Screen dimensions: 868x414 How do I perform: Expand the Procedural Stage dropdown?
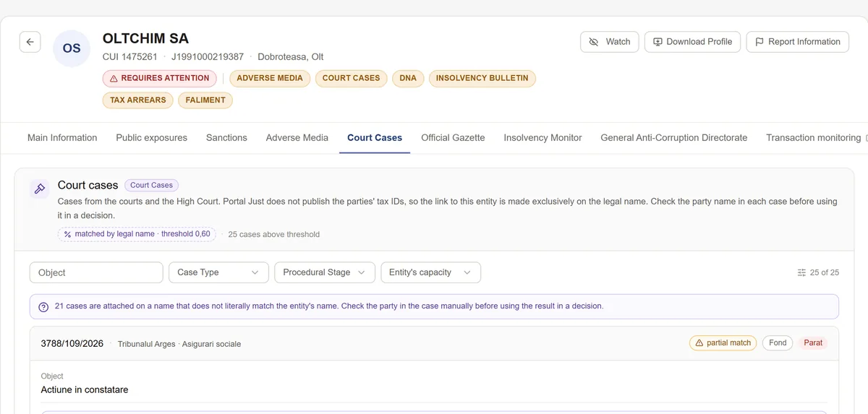point(325,272)
